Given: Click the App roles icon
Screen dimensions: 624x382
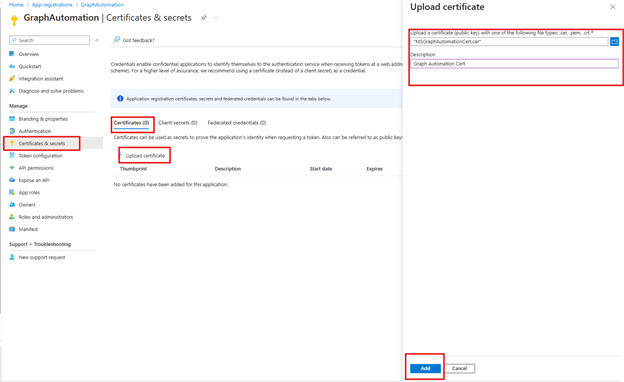Looking at the screenshot, I should click(x=12, y=192).
